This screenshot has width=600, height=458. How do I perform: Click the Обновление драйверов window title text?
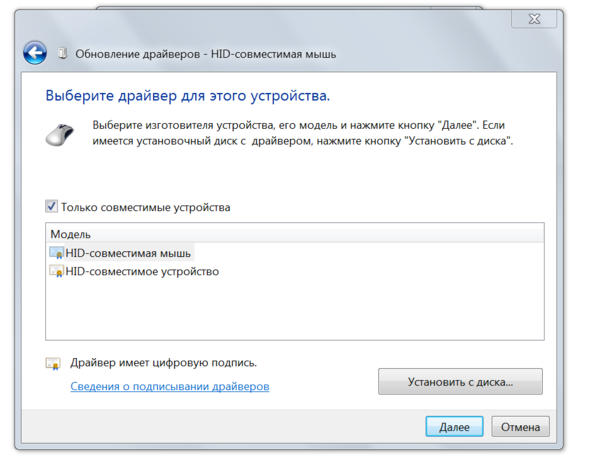(x=205, y=54)
